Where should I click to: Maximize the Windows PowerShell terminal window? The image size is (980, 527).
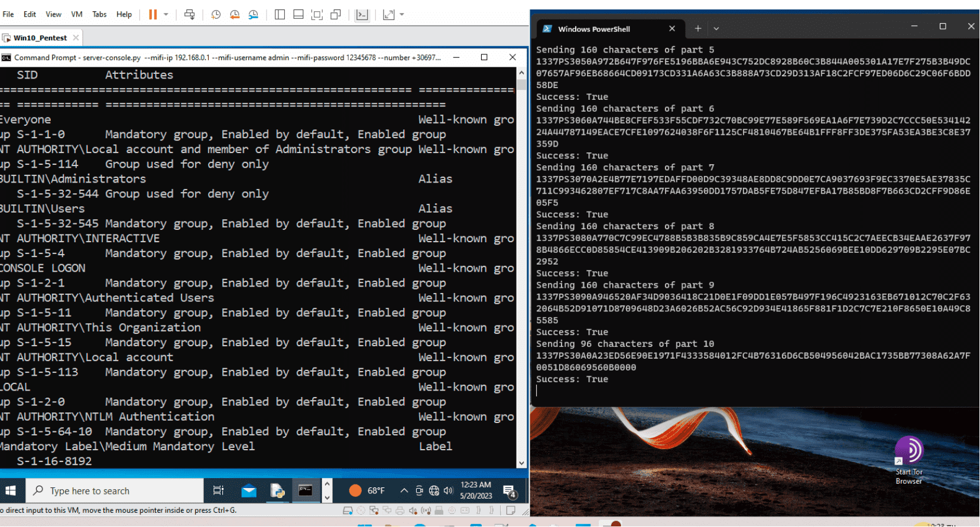(x=943, y=27)
